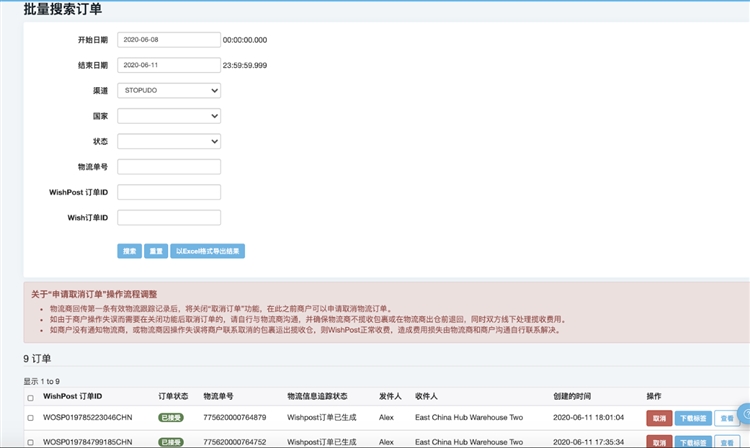Viewport: 750px width, 448px height.
Task: Click the 9 订单 result count
Action: (37, 359)
